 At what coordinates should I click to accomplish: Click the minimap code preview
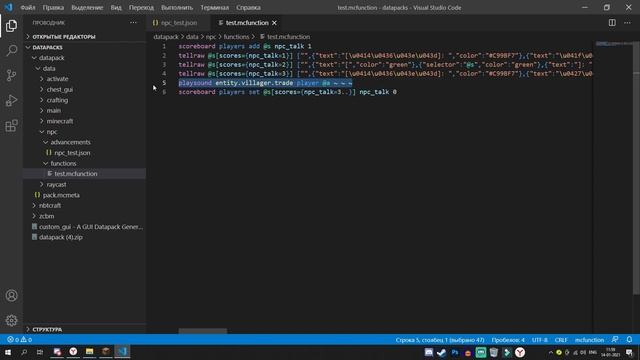point(613,43)
